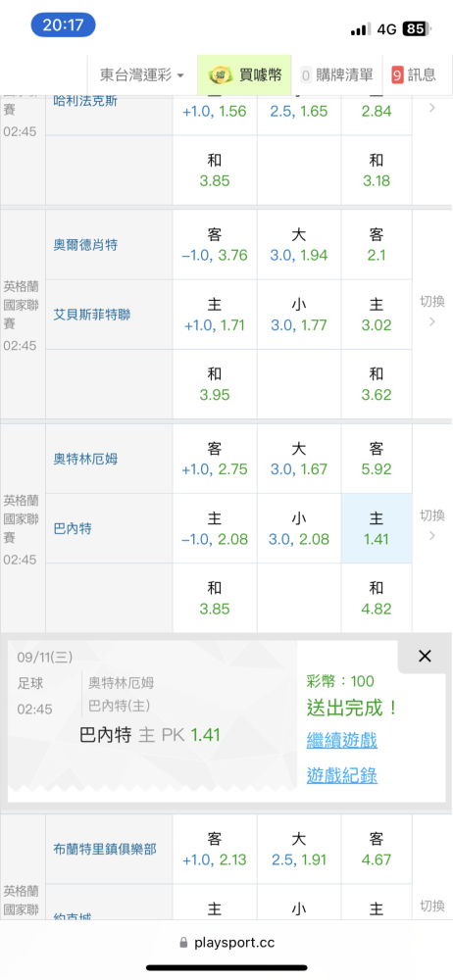Expand 切換 for 奧爾德肖特 match
This screenshot has width=453, height=980.
pos(431,312)
